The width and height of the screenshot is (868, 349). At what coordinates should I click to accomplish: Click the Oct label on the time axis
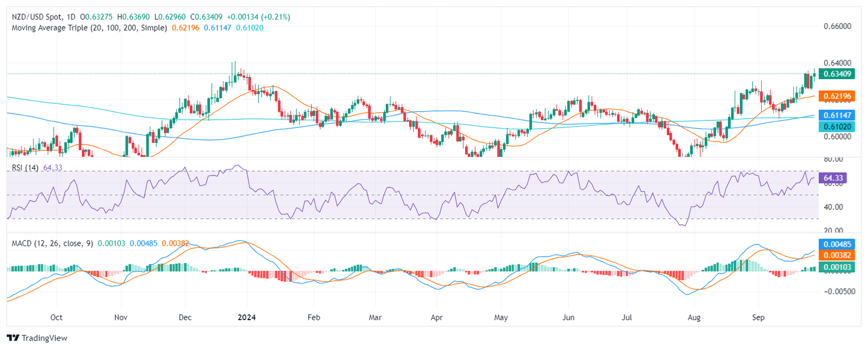[56, 317]
